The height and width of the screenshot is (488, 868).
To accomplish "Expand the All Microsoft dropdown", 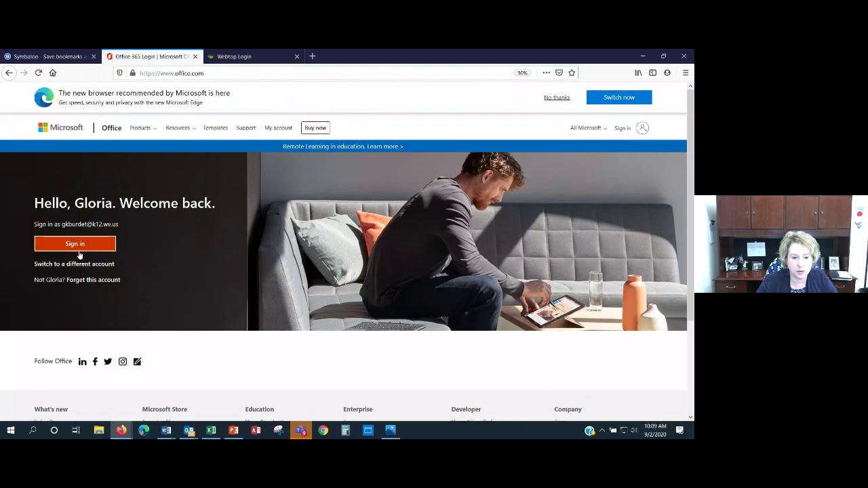I will [588, 128].
